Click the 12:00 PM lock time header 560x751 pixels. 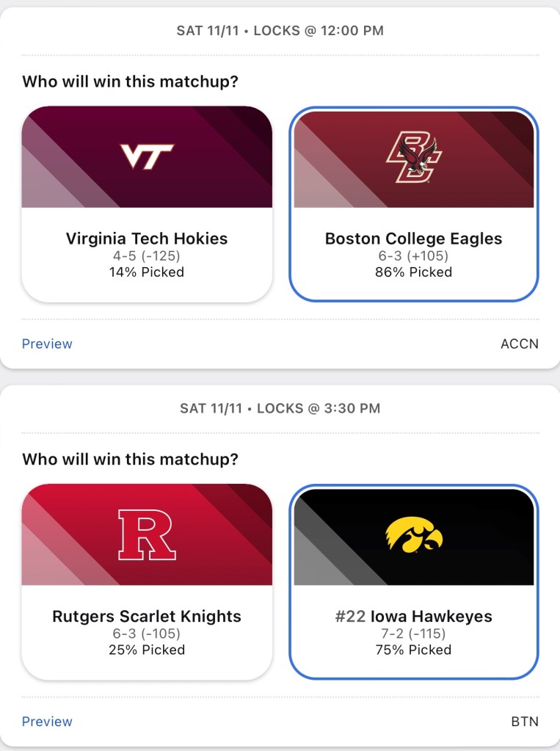point(280,31)
